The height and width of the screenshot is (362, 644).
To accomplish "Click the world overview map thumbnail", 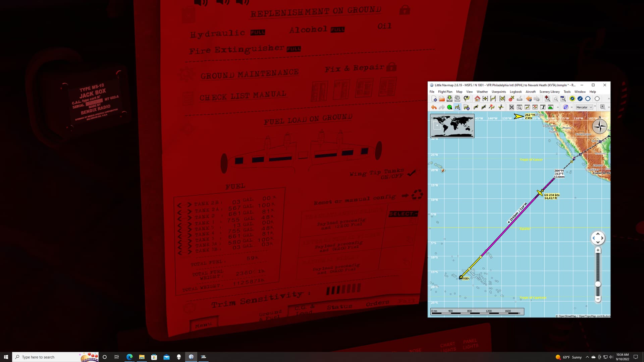I will point(452,126).
